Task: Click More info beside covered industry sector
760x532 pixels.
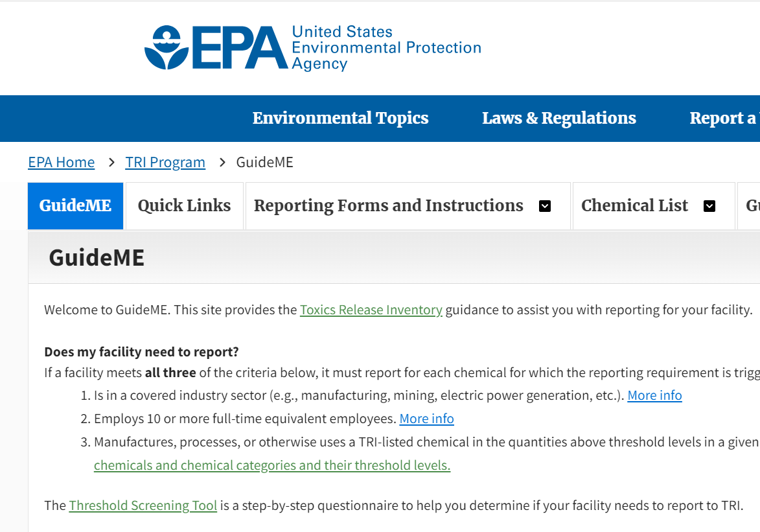Action: tap(654, 395)
